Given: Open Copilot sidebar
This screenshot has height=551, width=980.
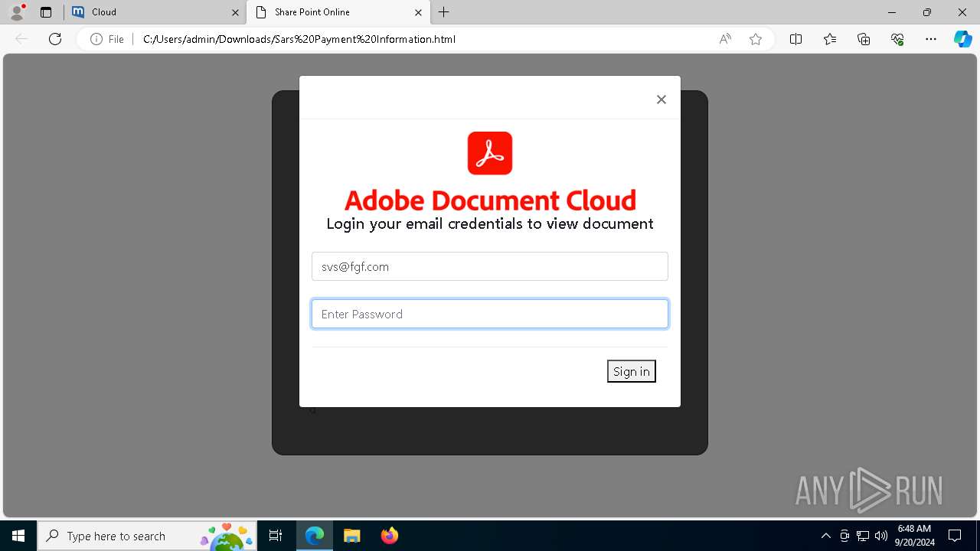Looking at the screenshot, I should [x=962, y=39].
